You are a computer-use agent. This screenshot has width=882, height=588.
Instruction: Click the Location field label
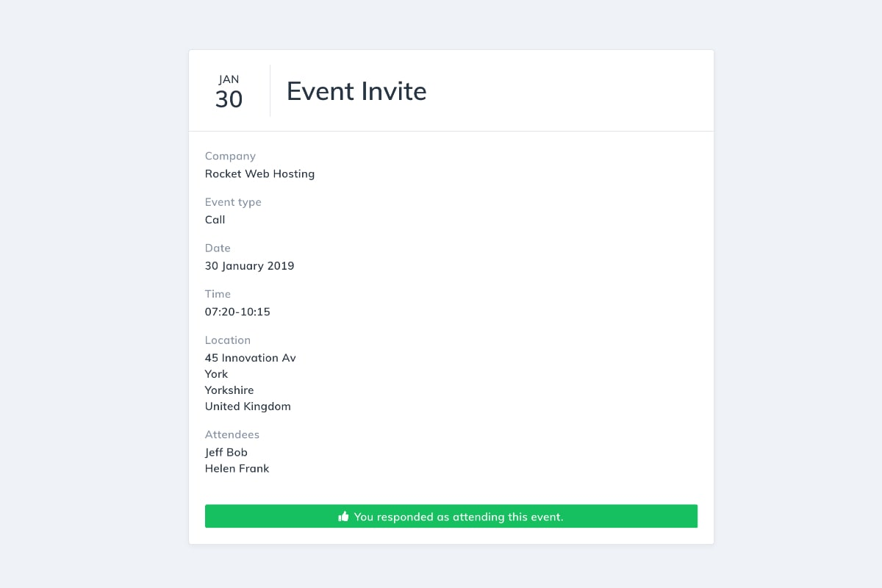pyautogui.click(x=228, y=340)
